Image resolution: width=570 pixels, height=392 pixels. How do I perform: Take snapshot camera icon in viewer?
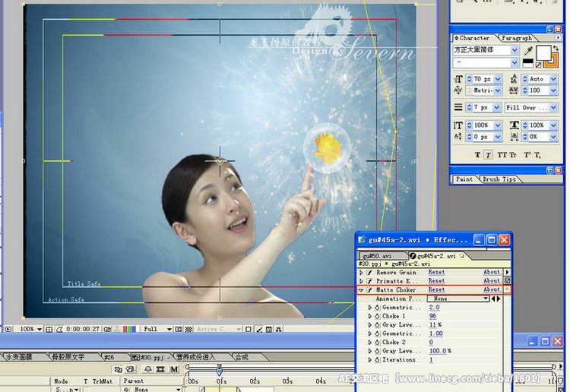[107, 329]
